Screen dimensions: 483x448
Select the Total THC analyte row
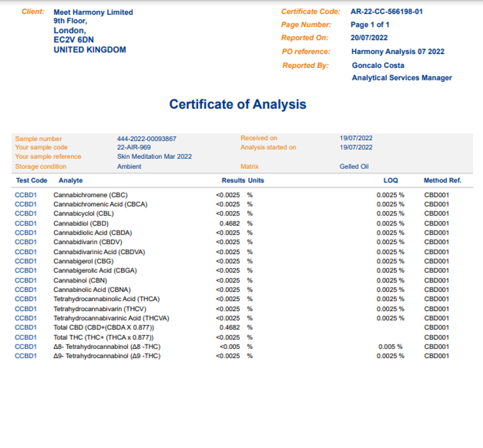tap(103, 337)
